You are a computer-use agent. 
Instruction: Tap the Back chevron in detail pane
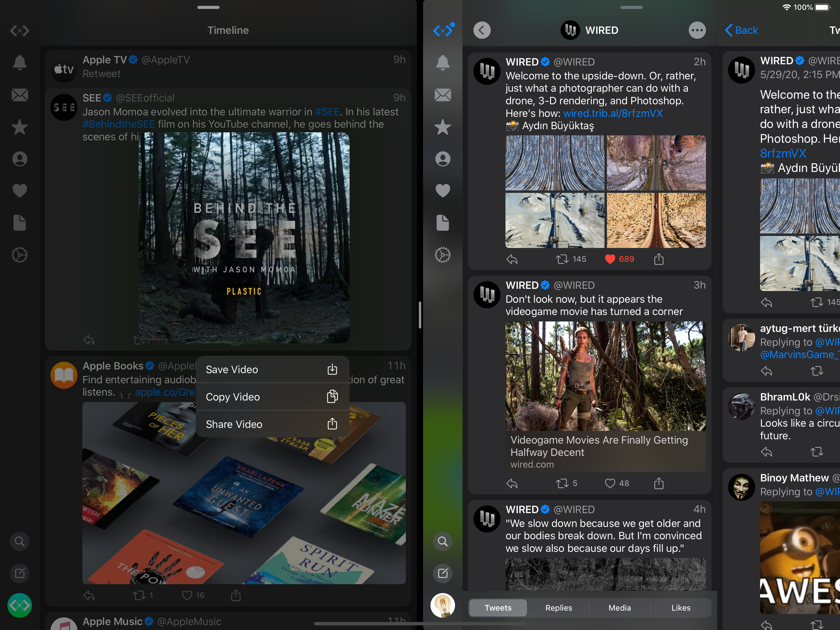coord(740,30)
